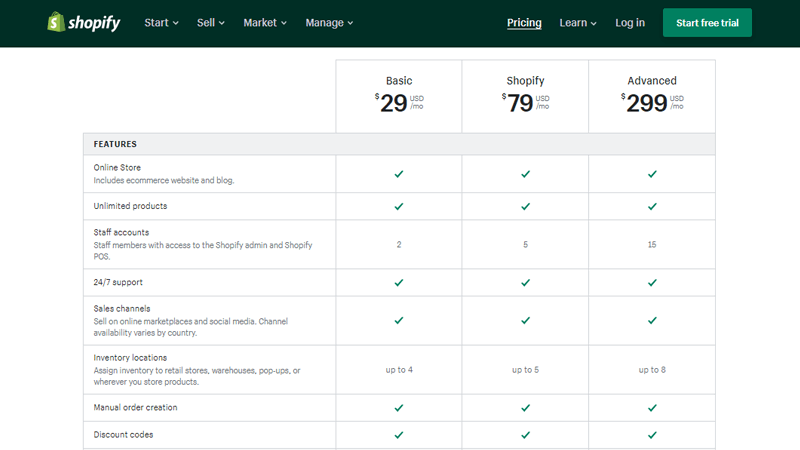This screenshot has height=450, width=800.
Task: Click the 24/7 support label
Action: click(118, 282)
